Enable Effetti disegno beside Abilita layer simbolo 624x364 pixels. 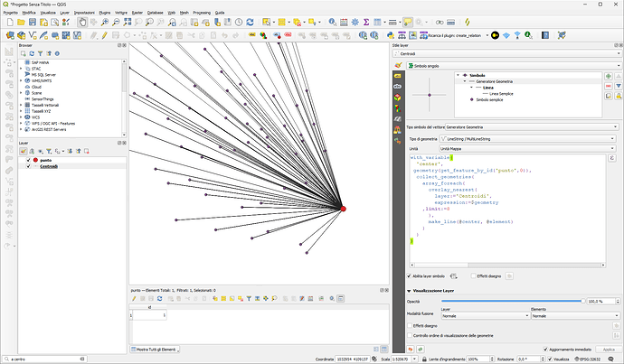474,275
